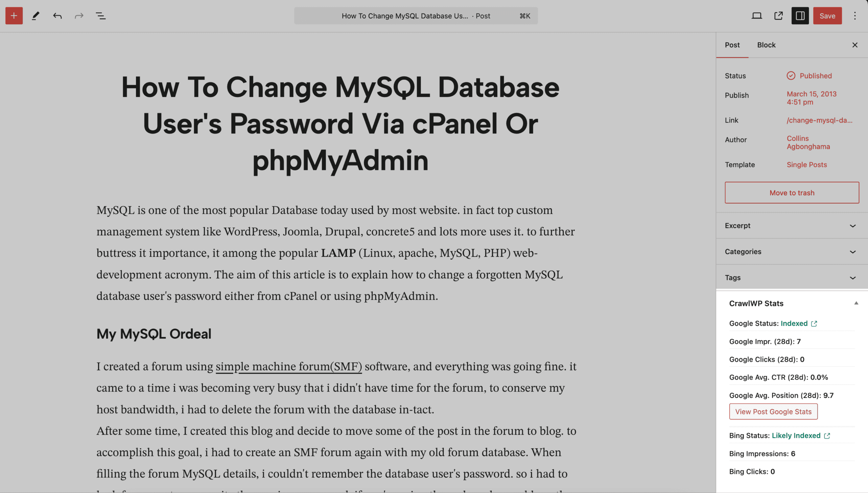
Task: Change author Collins Agbonghama
Action: coord(808,143)
